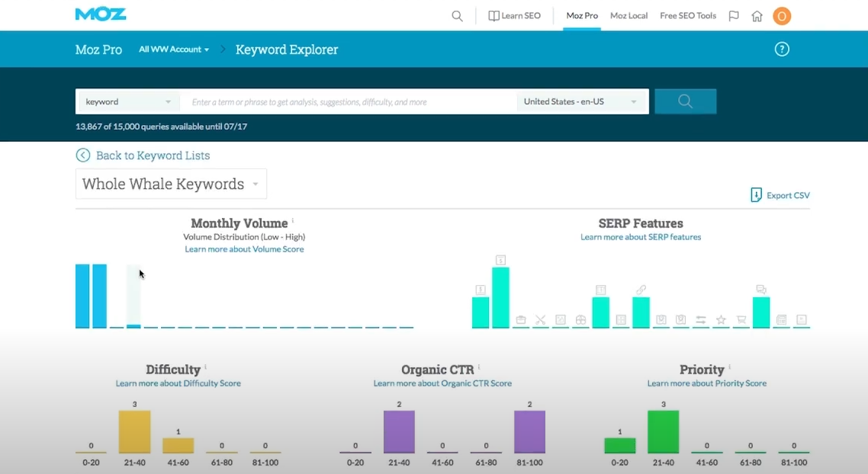Screen dimensions: 868x474
Task: Expand the All WW Account menu
Action: pos(174,50)
